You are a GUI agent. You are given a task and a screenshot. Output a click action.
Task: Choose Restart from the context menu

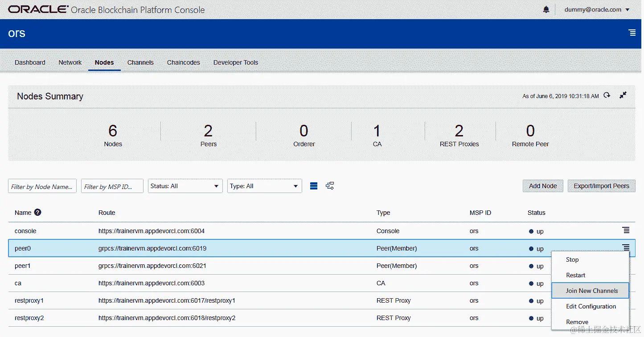(590, 275)
